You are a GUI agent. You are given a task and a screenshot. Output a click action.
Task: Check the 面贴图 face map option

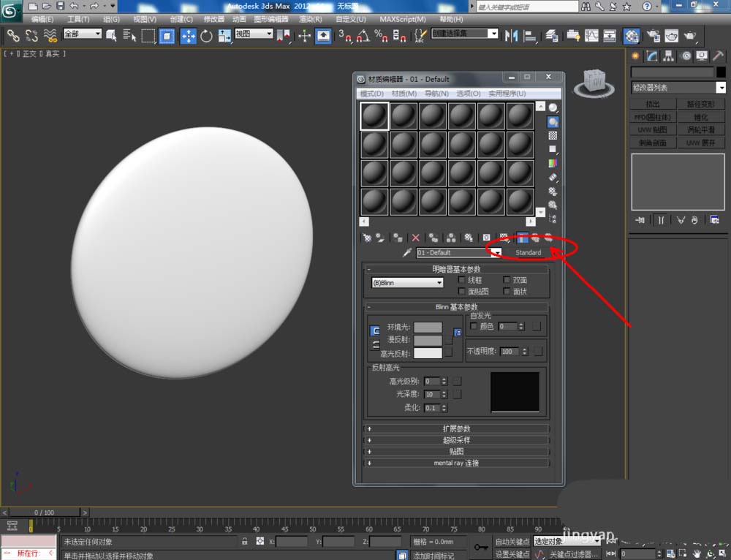462,292
